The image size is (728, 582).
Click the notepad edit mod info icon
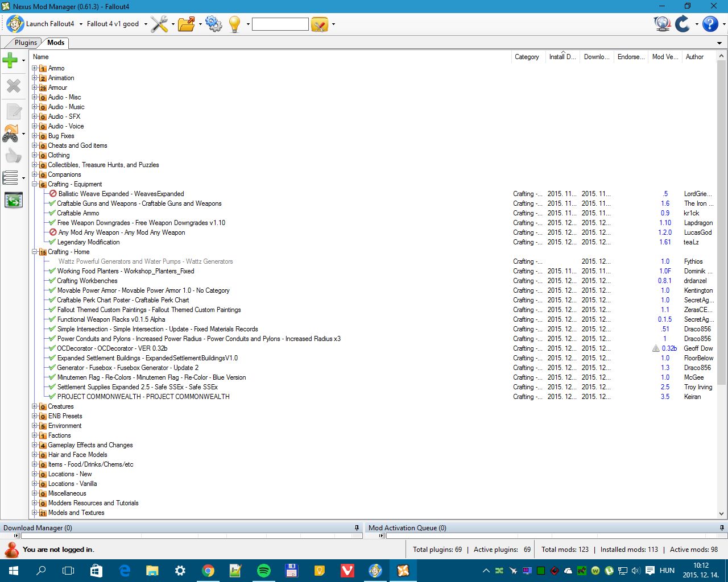tap(13, 111)
